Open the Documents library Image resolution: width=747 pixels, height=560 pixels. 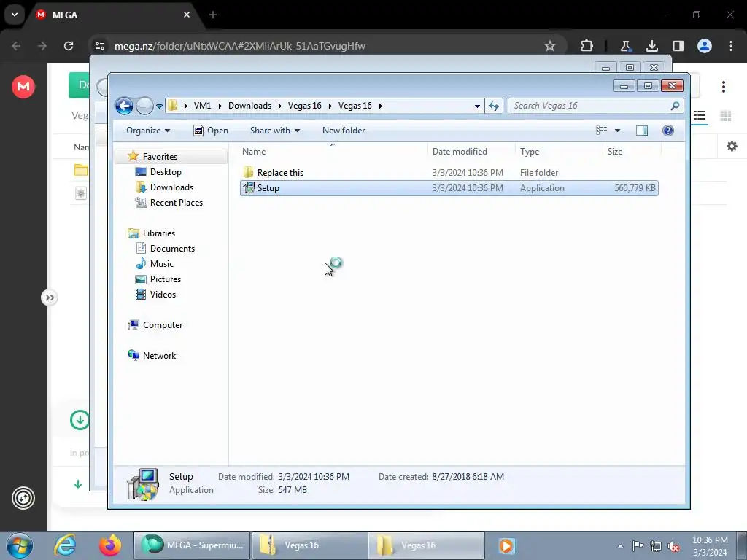172,249
